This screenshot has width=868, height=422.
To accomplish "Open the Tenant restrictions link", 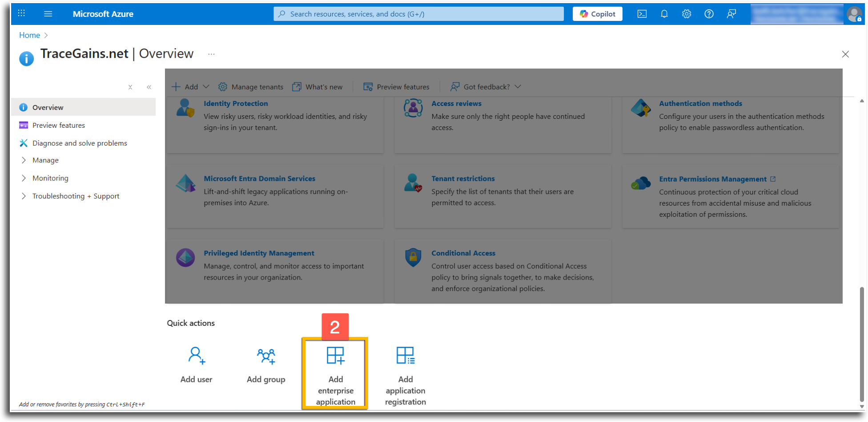I will point(463,179).
